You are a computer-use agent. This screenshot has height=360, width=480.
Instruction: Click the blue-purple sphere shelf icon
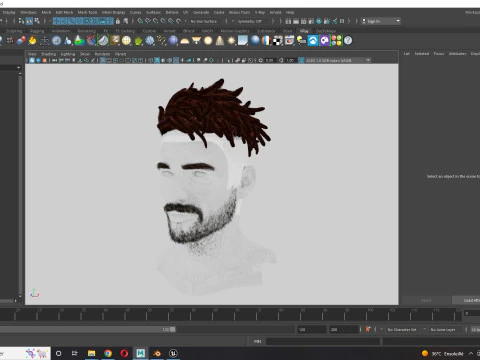(x=173, y=41)
